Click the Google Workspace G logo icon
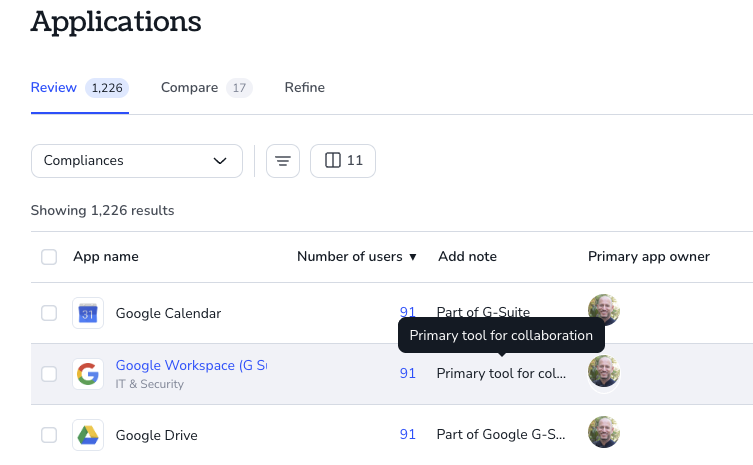The width and height of the screenshot is (753, 465). tap(88, 374)
